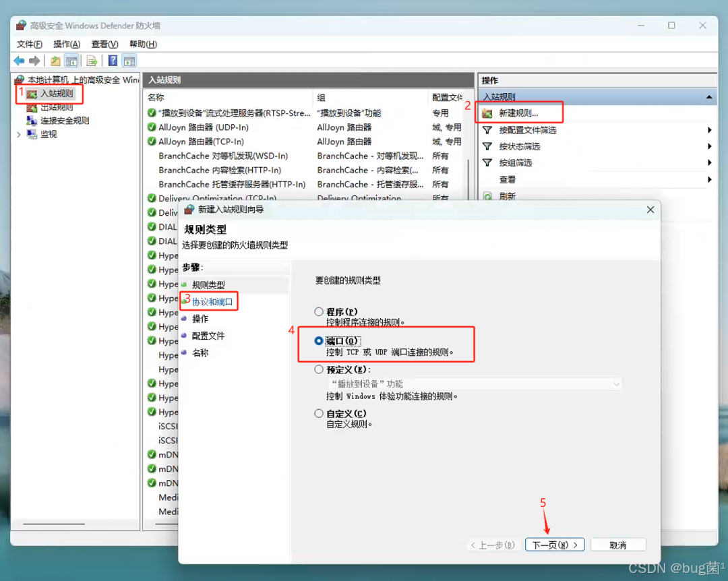Click the funnel icon beside 按配置文件筛选
Image resolution: width=728 pixels, height=581 pixels.
click(487, 130)
